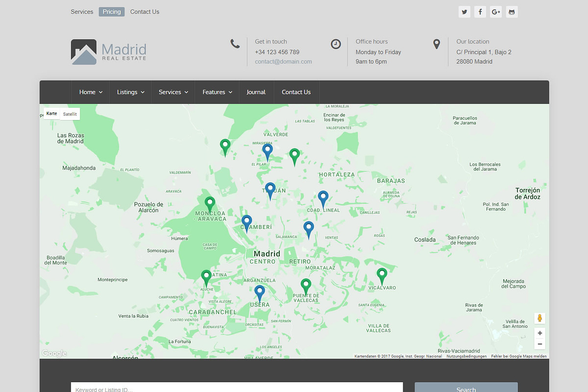Image resolution: width=588 pixels, height=392 pixels.
Task: Zoom in the map with plus button
Action: pyautogui.click(x=539, y=333)
